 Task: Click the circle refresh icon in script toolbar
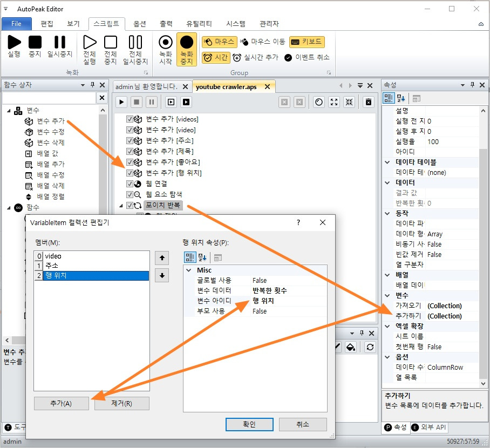click(319, 102)
